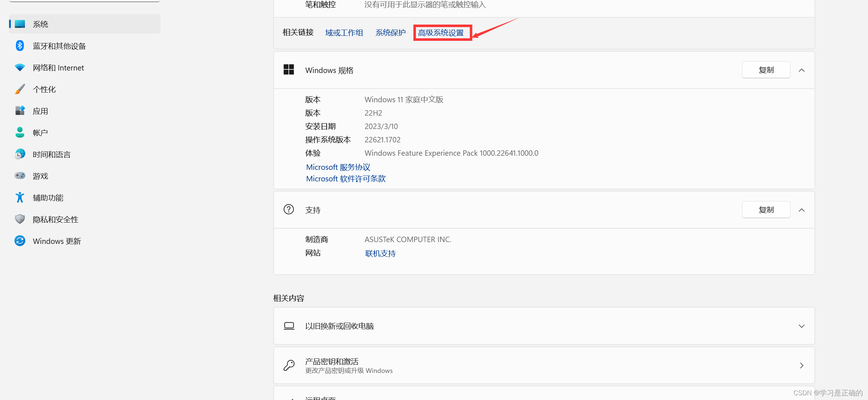
Task: Click the 22H2 version value
Action: coord(373,113)
